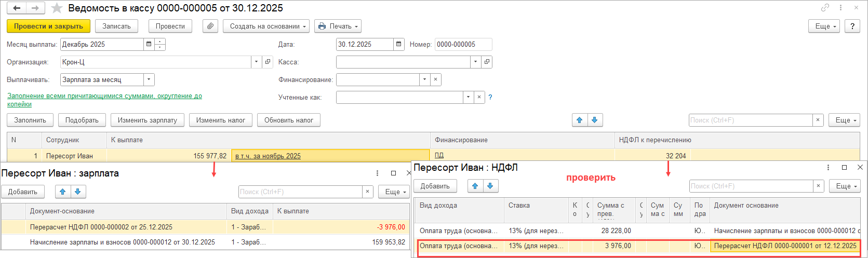Clear the main table search field
This screenshot has height=258, width=868.
tap(818, 120)
